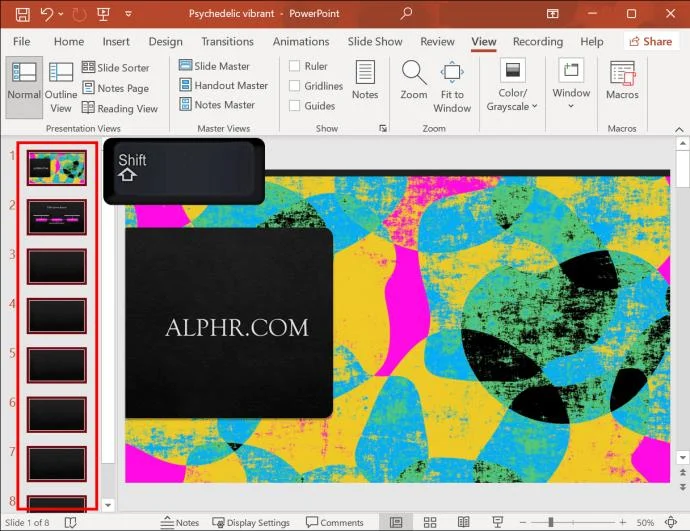This screenshot has width=690, height=531.
Task: Click the Share button
Action: (650, 41)
